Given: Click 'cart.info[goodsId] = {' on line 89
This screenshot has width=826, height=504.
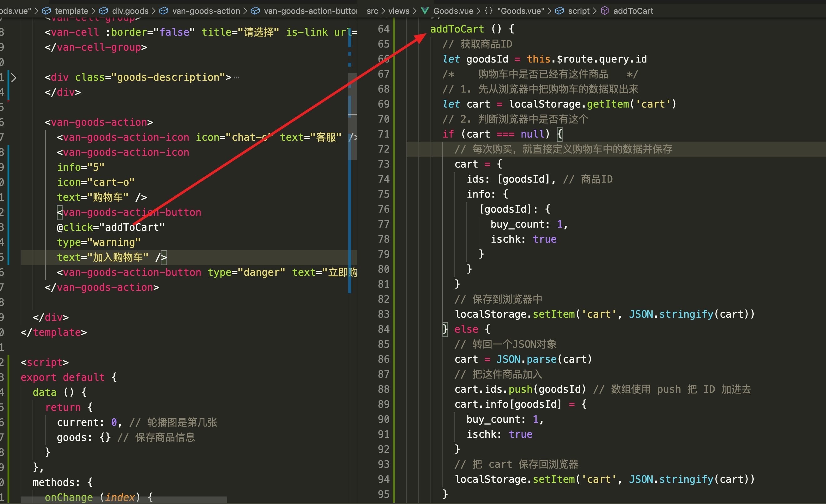Looking at the screenshot, I should point(520,404).
